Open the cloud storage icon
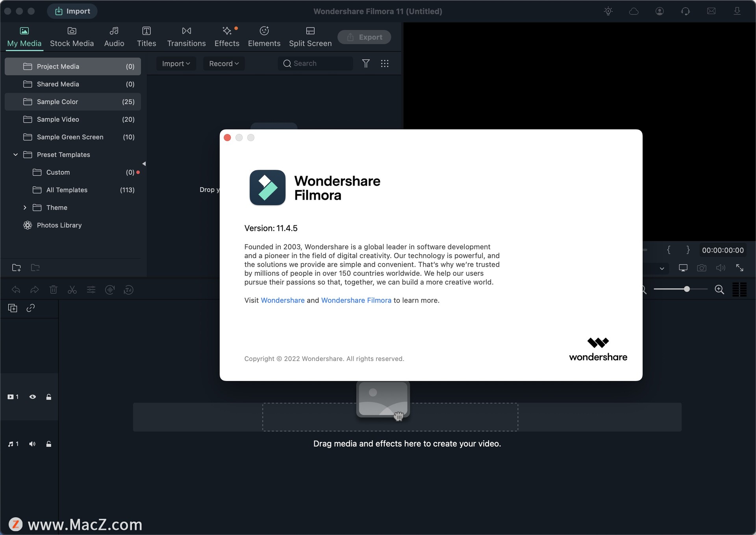 pos(634,11)
